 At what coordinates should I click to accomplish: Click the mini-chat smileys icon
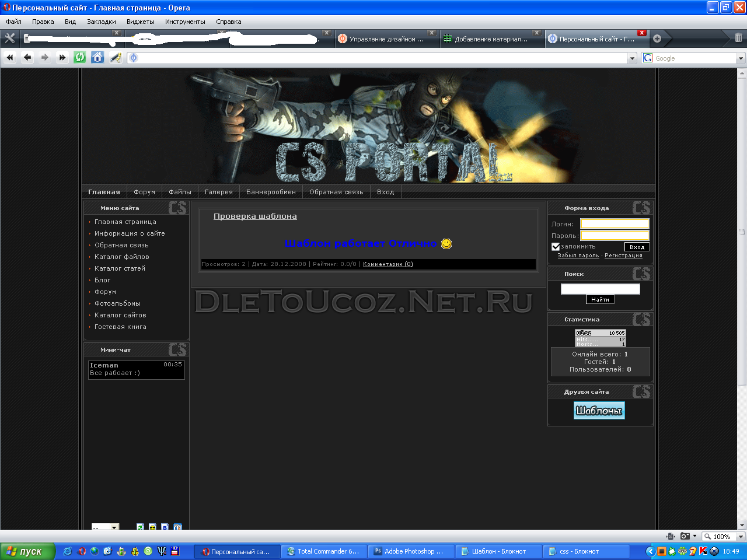point(152,527)
